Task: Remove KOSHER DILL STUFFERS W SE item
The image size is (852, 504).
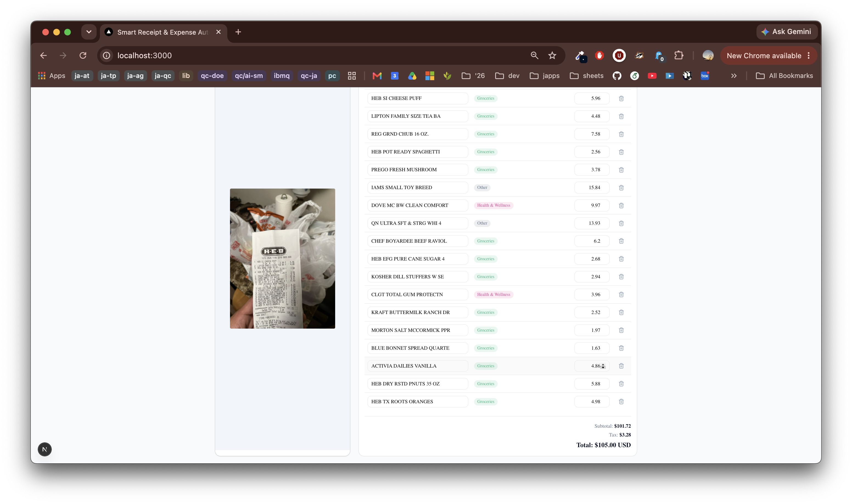Action: click(x=621, y=277)
